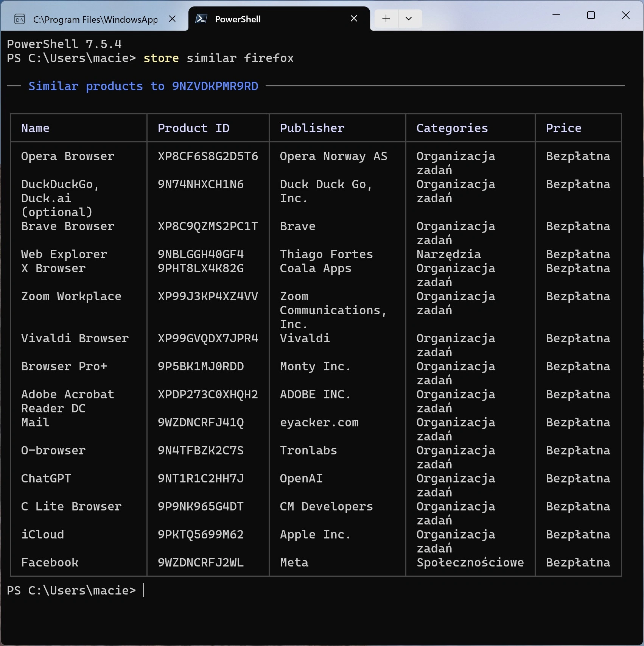Close the WindowsApp tab
This screenshot has width=644, height=646.
click(173, 19)
